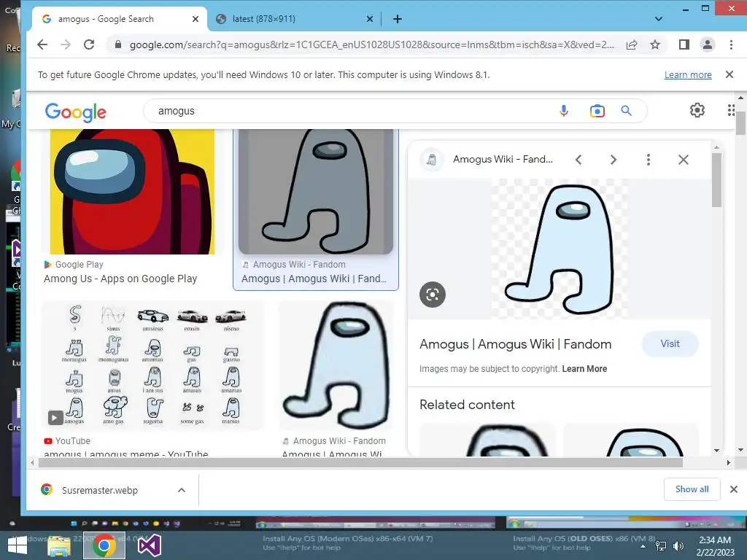
Task: Click the taskbar clock 2:34 AM
Action: click(715, 540)
